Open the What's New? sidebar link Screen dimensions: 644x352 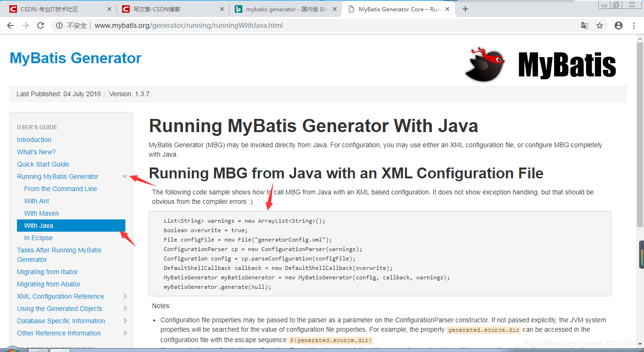[x=36, y=152]
